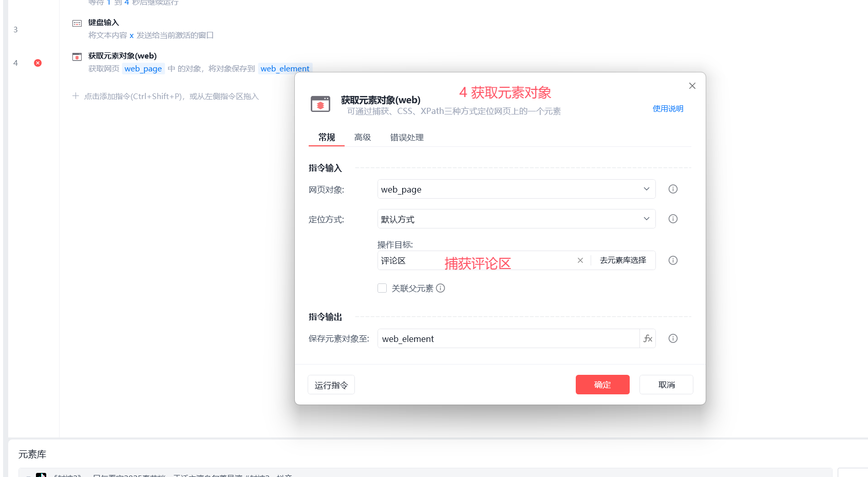Image resolution: width=868 pixels, height=477 pixels.
Task: Click the dialog's web element header icon
Action: [x=320, y=104]
